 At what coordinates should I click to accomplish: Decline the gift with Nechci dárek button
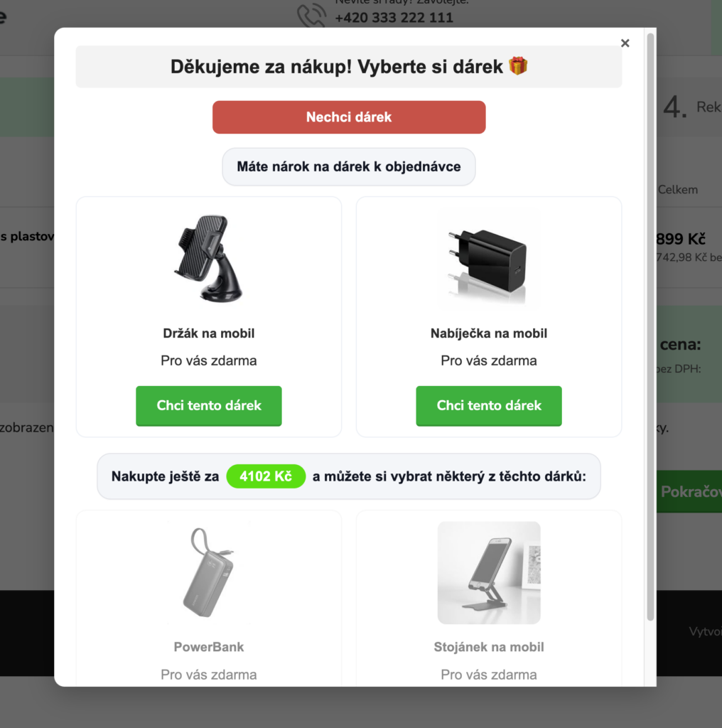349,117
